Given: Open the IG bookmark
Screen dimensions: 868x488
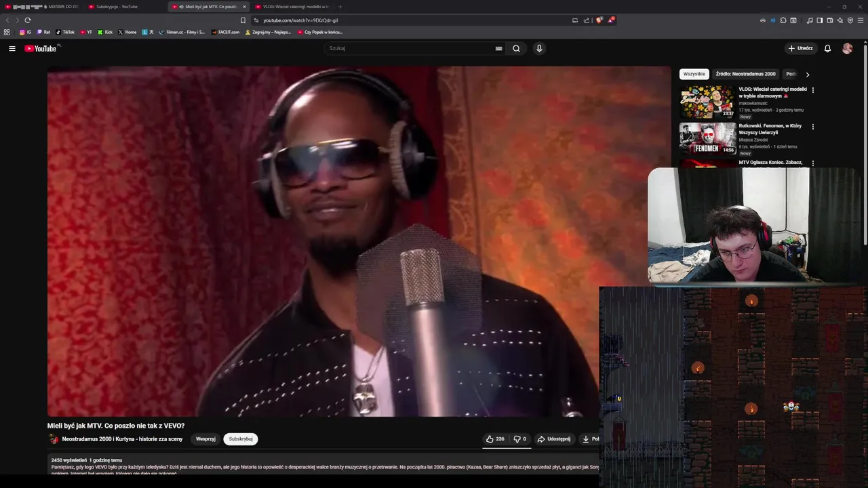Looking at the screenshot, I should point(25,32).
